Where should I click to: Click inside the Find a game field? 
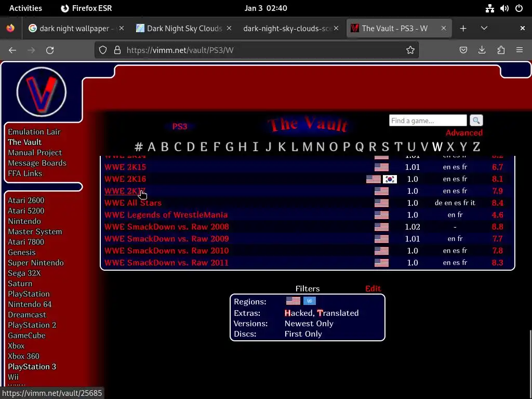pos(428,121)
